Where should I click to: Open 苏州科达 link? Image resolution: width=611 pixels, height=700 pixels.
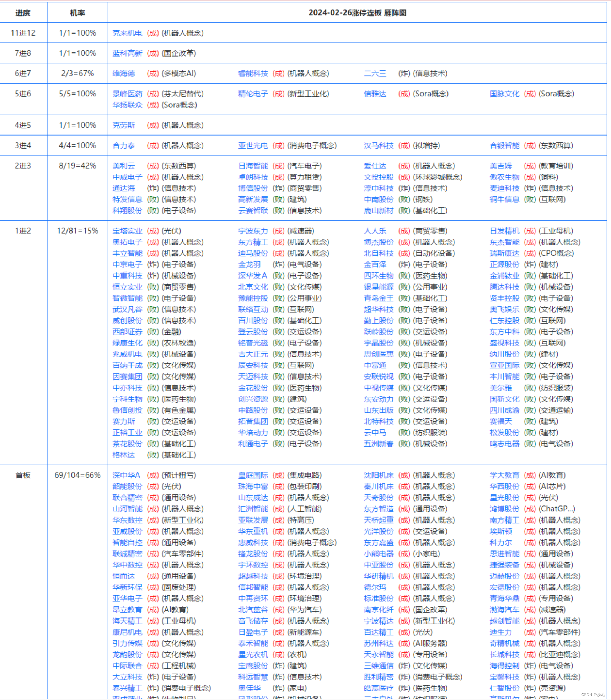click(379, 643)
